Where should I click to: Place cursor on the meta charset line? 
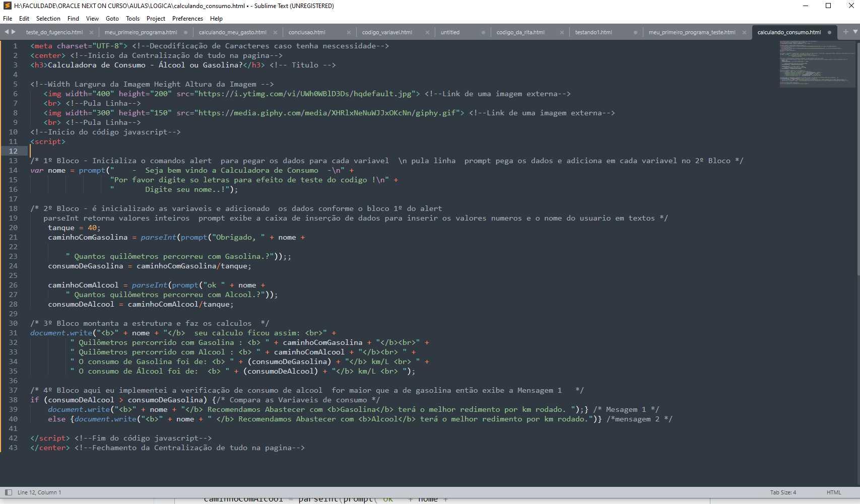click(x=210, y=46)
